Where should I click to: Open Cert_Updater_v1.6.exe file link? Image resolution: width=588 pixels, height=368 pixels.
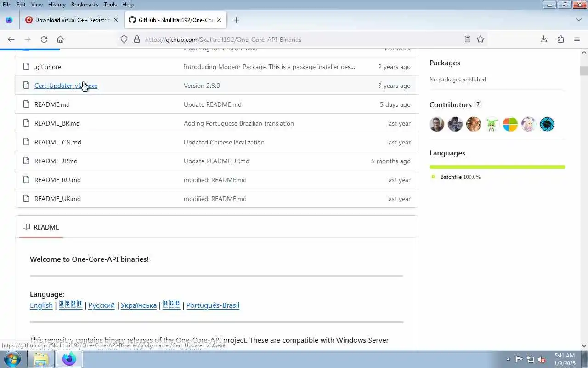point(66,86)
